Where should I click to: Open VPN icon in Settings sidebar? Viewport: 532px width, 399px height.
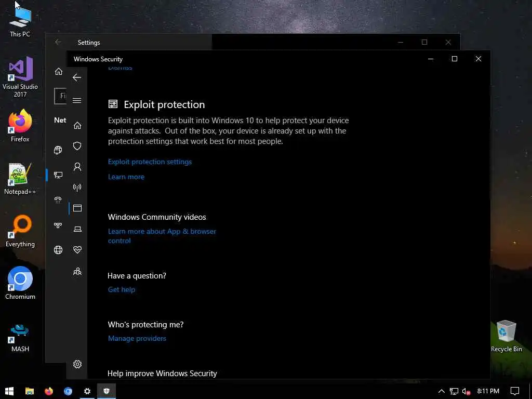[x=58, y=225]
